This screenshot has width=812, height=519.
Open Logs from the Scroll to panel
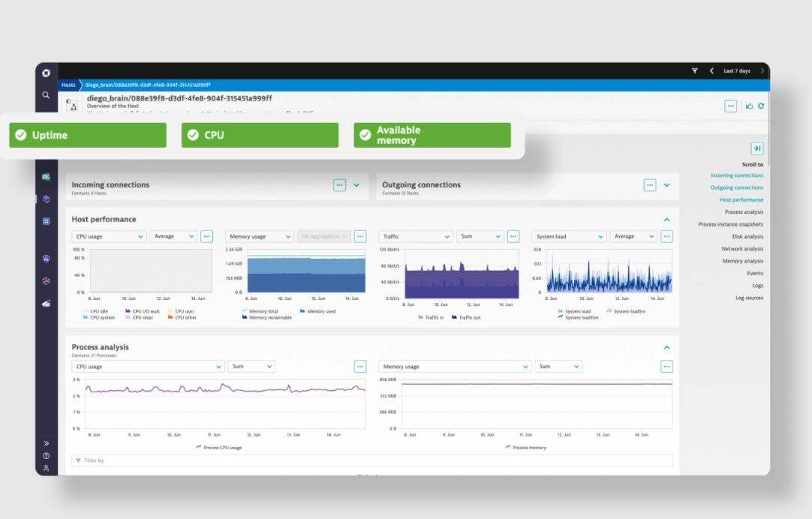pyautogui.click(x=758, y=285)
